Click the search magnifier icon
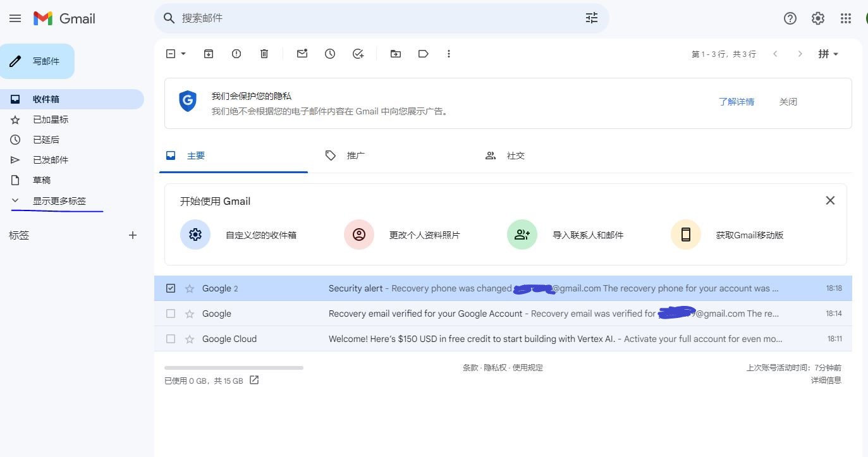 coord(169,18)
